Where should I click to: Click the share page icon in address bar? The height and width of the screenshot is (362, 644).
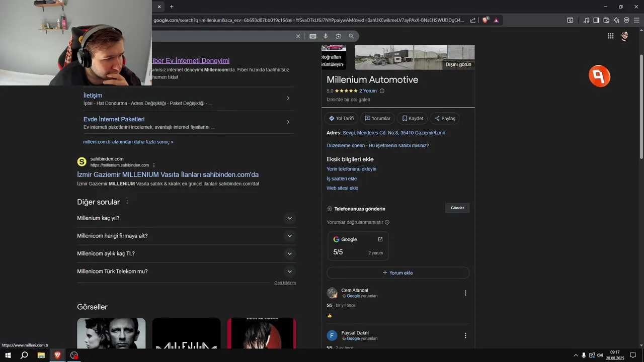pyautogui.click(x=473, y=20)
